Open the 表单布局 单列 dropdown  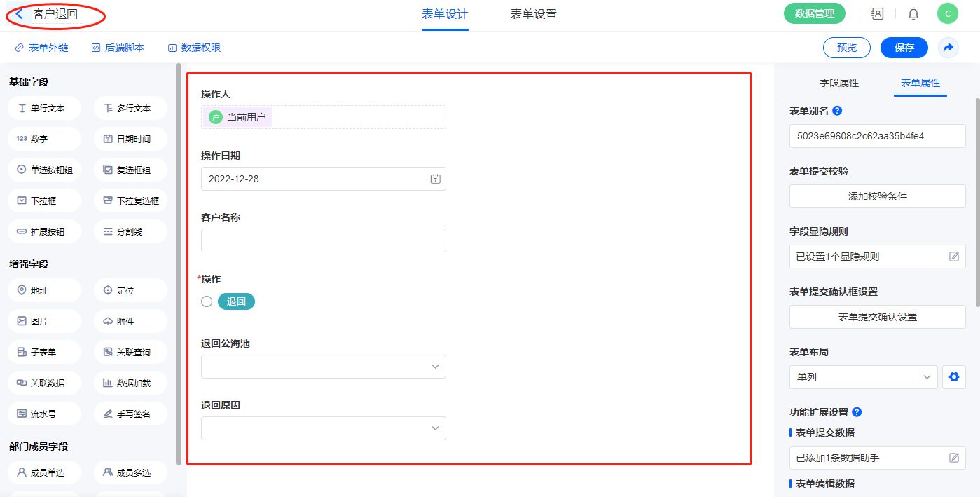863,377
